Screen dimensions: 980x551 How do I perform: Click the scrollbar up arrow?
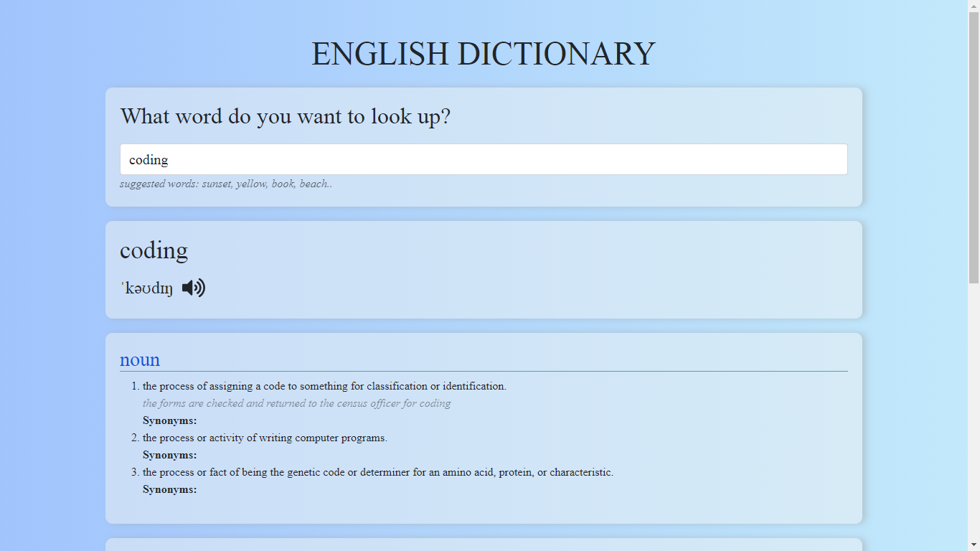coord(974,6)
